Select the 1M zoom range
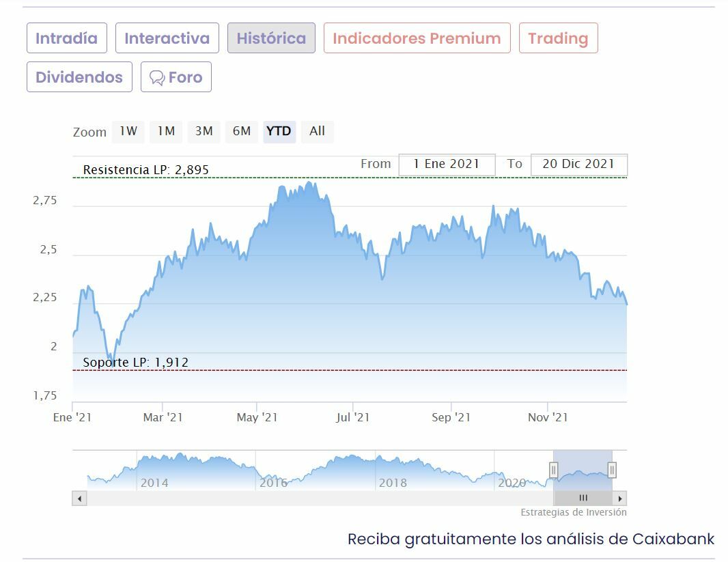 [x=166, y=131]
